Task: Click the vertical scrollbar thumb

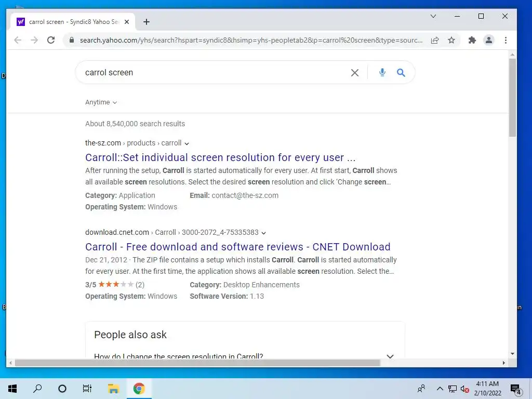Action: [x=512, y=97]
